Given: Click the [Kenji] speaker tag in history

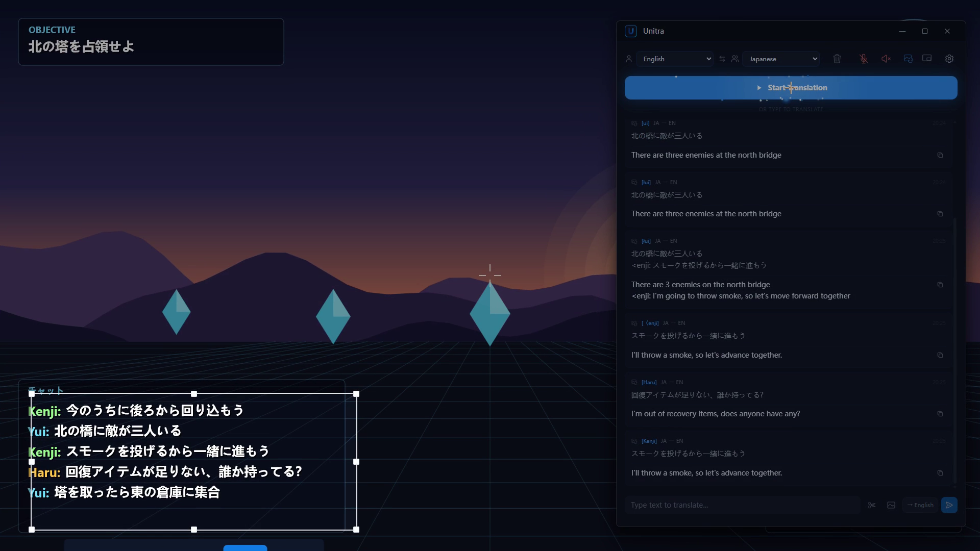Looking at the screenshot, I should 649,441.
